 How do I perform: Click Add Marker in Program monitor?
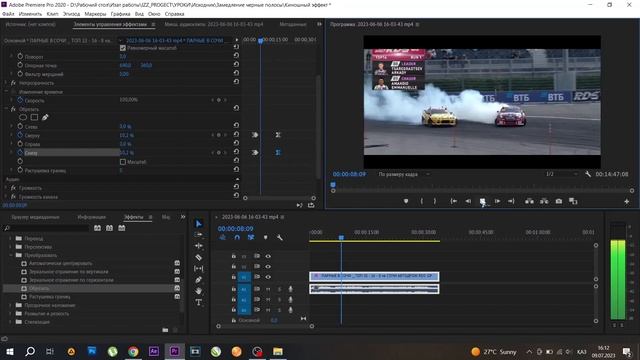point(406,201)
